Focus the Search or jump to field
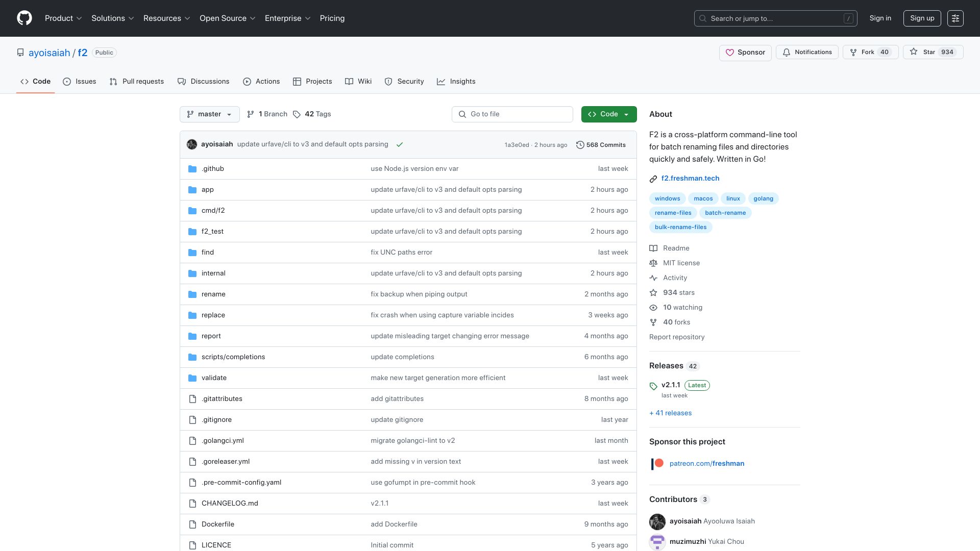Screen dimensions: 980x551 (x=776, y=18)
